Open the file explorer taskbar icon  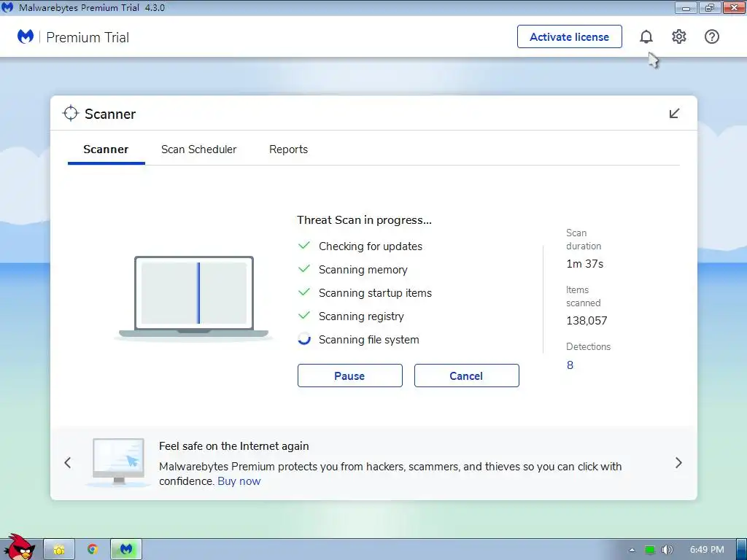point(59,550)
